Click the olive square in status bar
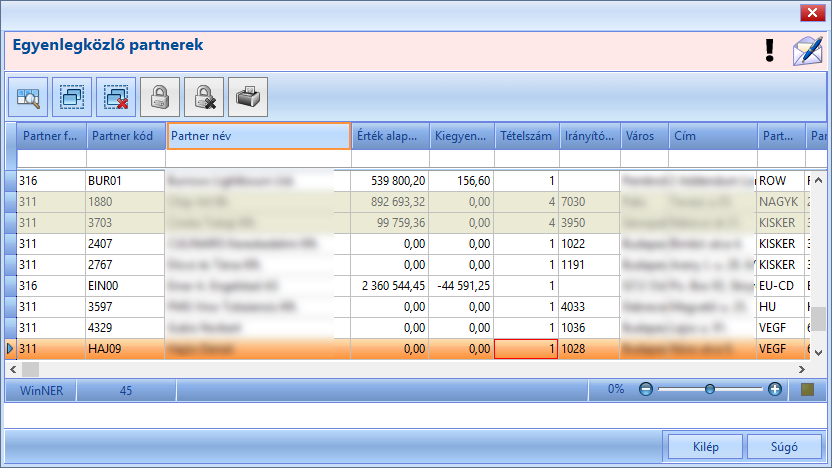The width and height of the screenshot is (832, 468). click(x=808, y=390)
